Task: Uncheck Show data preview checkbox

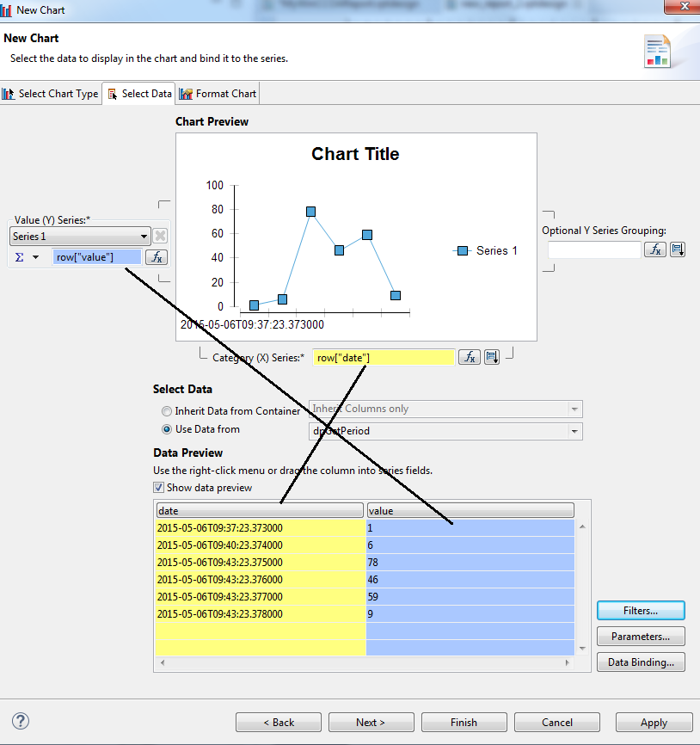Action: pos(159,488)
